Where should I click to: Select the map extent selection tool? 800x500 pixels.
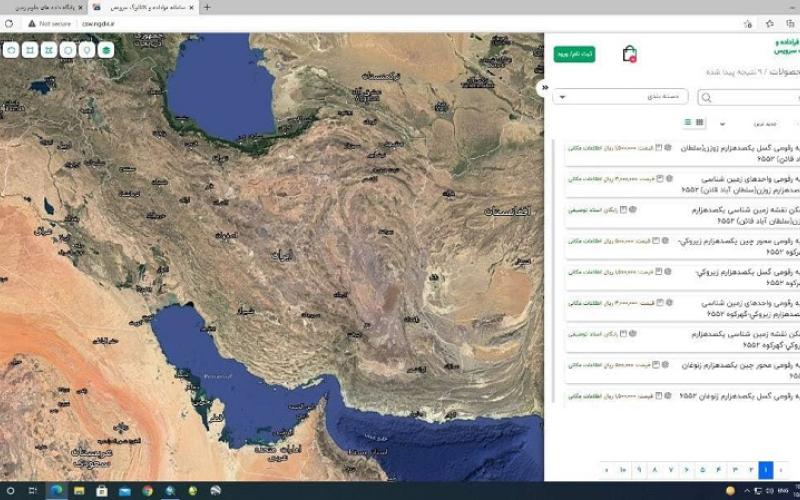pos(49,50)
